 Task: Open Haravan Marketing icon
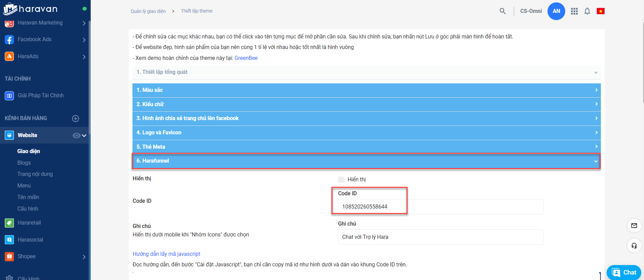pos(9,23)
